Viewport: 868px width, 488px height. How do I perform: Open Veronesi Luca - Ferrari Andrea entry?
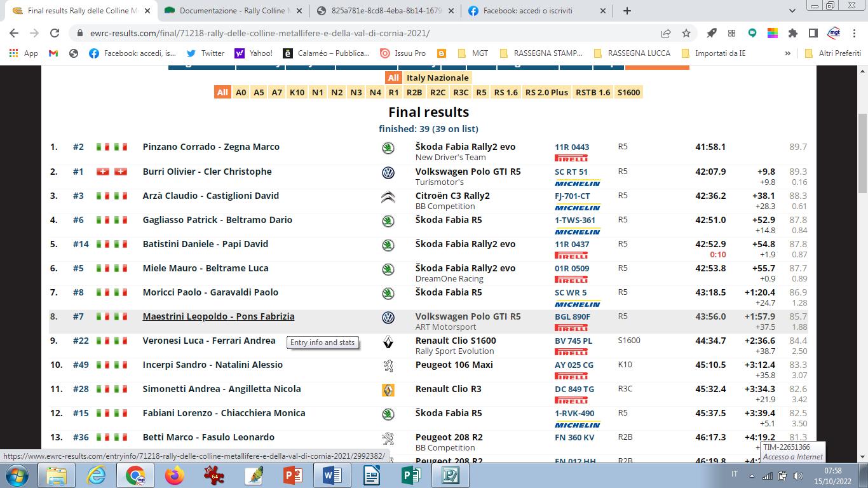point(209,341)
